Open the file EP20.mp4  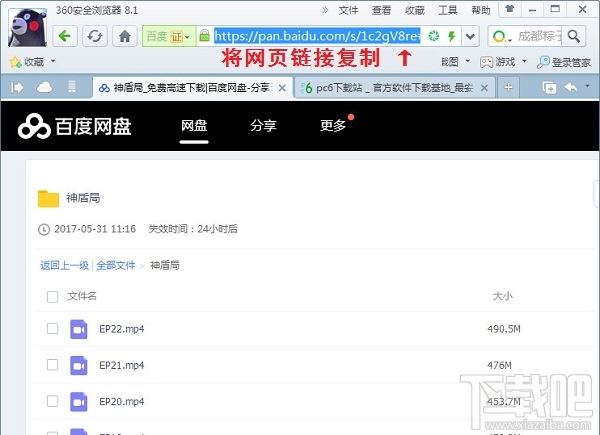[x=122, y=402]
